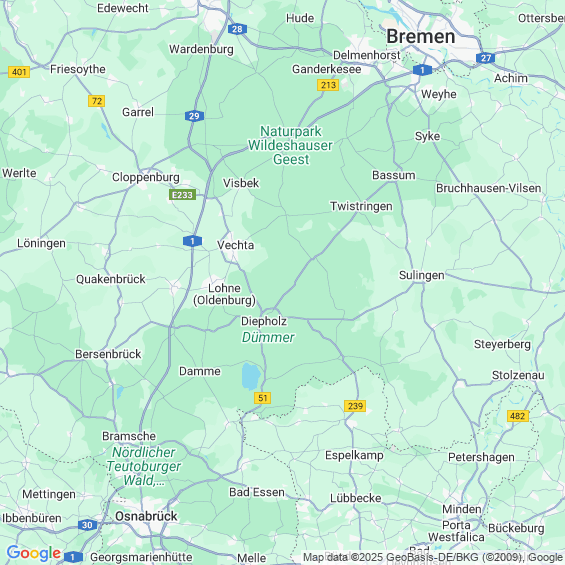Click the A30 shield near Ibbenbüren

click(x=88, y=525)
